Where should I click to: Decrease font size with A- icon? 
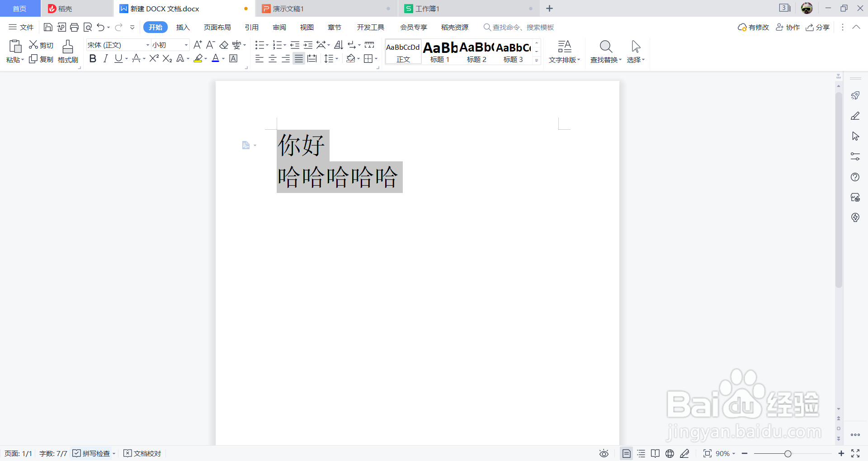(210, 45)
